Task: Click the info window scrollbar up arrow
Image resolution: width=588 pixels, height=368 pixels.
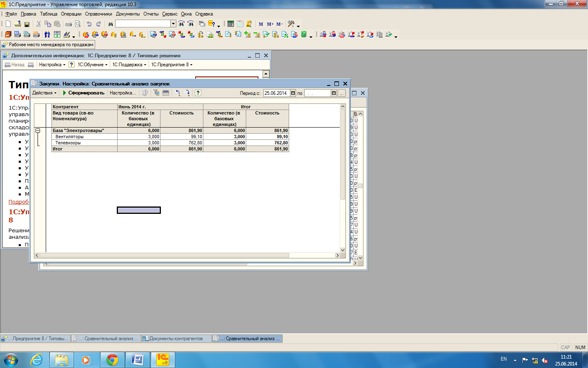Action: 266,74
